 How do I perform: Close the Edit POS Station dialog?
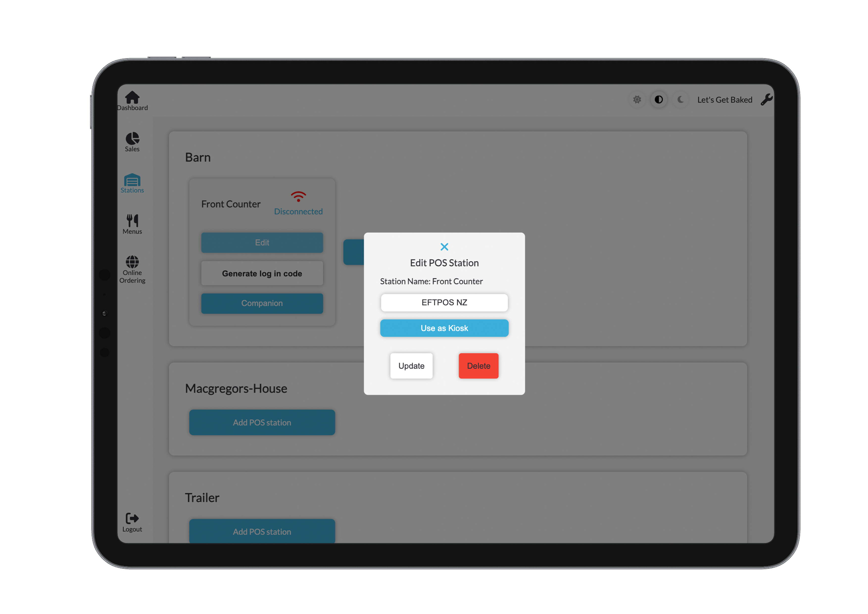(x=444, y=247)
